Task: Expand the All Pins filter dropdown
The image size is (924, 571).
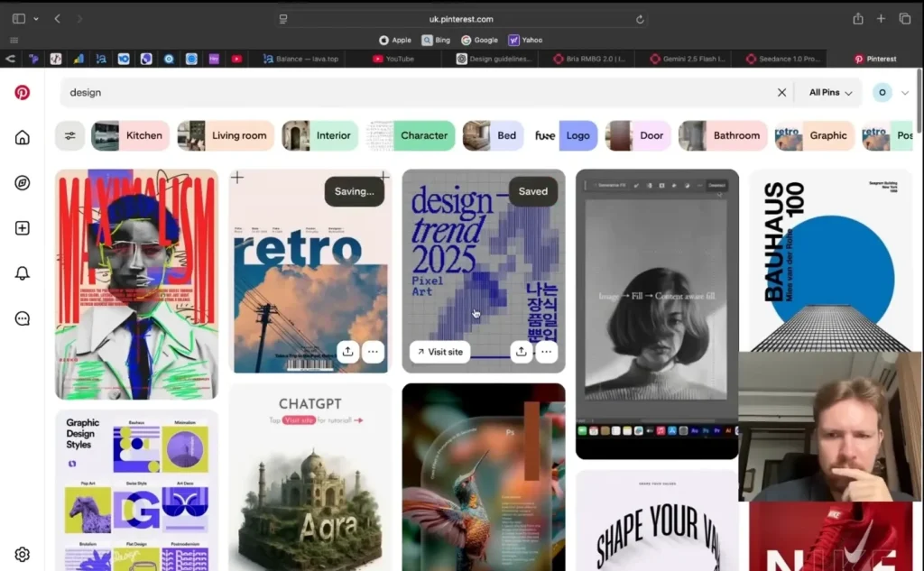Action: click(x=827, y=92)
